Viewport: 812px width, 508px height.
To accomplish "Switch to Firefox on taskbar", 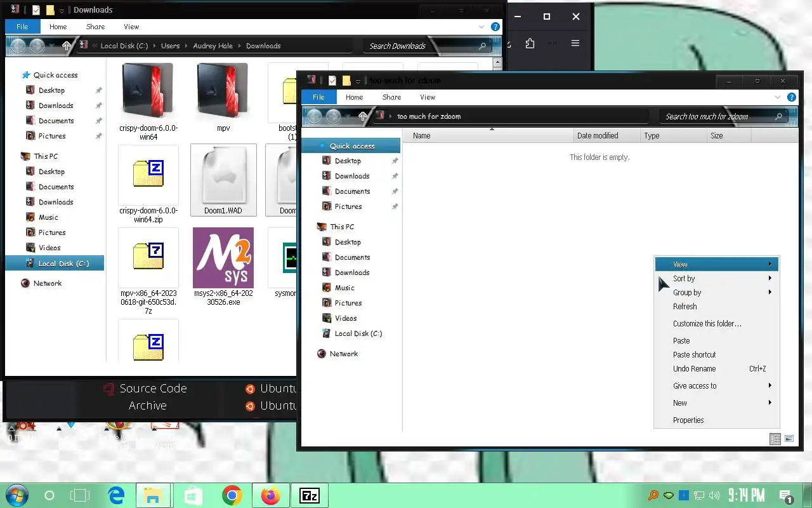I will click(x=270, y=495).
